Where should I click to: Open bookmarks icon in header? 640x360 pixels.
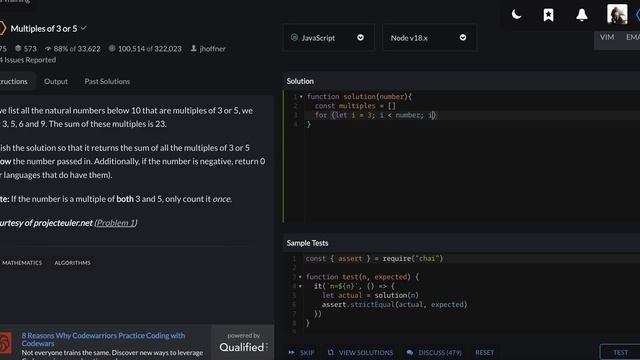(x=549, y=15)
